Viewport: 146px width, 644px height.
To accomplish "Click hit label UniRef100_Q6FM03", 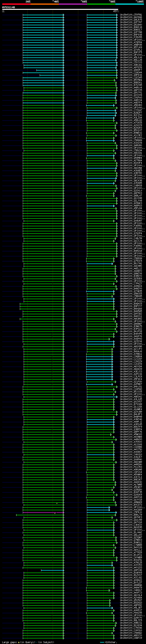I will point(131,193).
